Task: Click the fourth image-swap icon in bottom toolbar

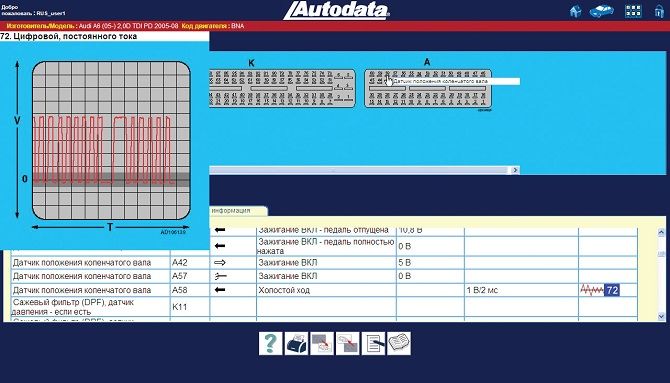Action: click(x=347, y=343)
